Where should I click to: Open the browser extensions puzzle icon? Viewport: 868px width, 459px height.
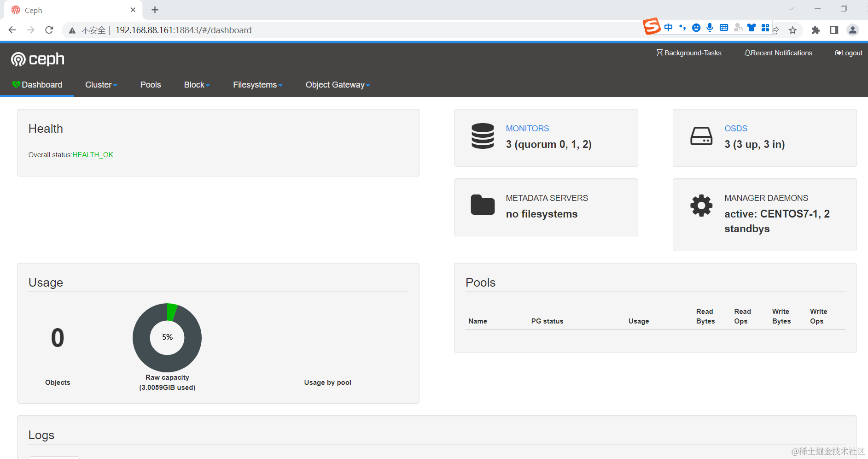tap(816, 30)
